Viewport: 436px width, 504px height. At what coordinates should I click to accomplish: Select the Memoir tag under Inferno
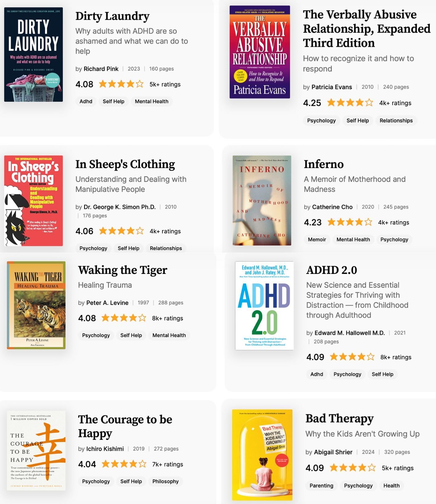pos(317,240)
